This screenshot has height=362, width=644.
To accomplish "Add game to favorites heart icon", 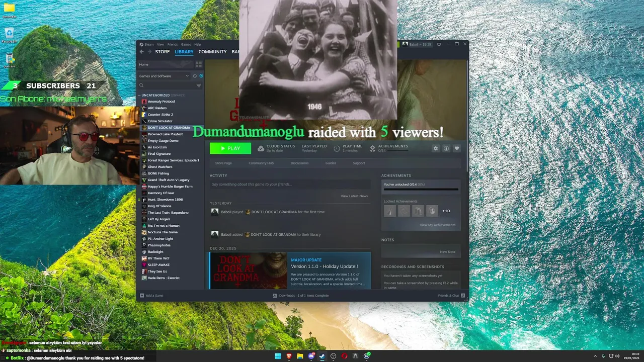I will click(x=457, y=148).
